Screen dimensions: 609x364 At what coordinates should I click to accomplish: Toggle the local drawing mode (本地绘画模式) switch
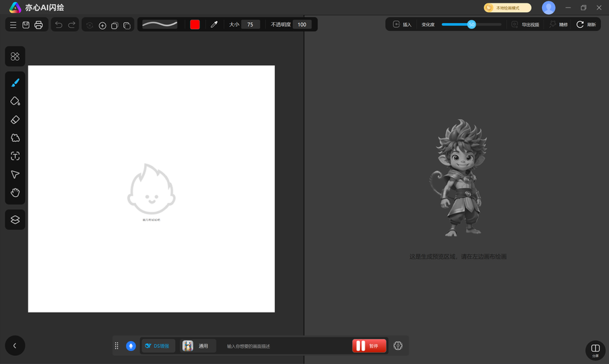click(507, 8)
